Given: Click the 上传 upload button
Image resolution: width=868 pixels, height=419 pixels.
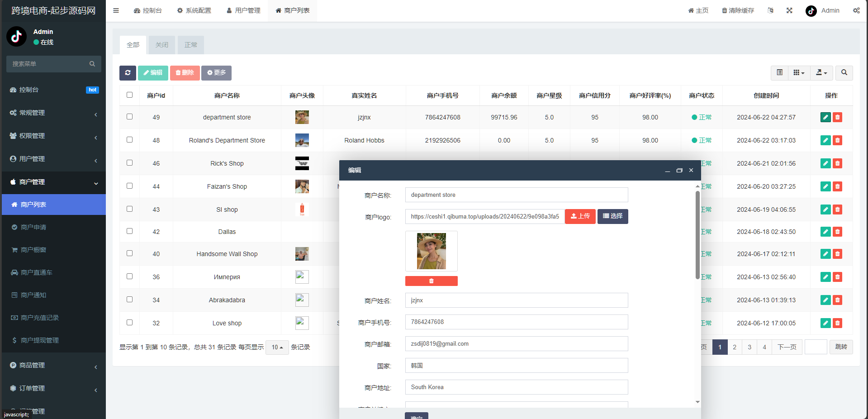Looking at the screenshot, I should (x=580, y=216).
